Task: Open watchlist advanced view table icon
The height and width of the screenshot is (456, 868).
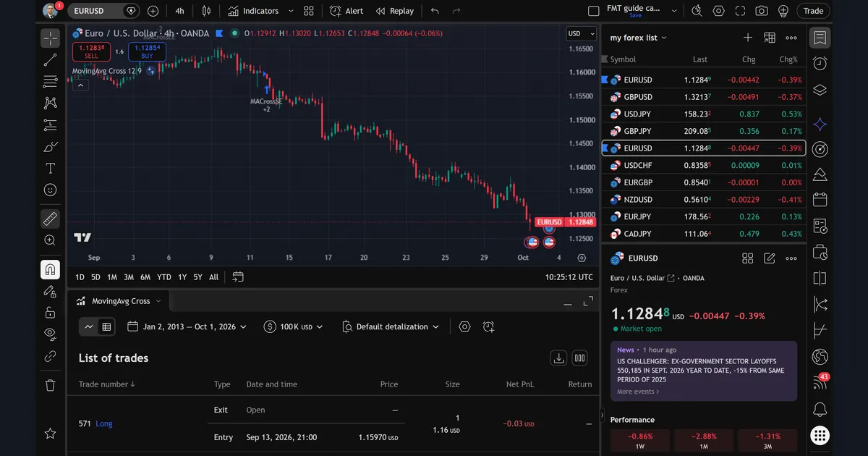Action: [x=770, y=38]
